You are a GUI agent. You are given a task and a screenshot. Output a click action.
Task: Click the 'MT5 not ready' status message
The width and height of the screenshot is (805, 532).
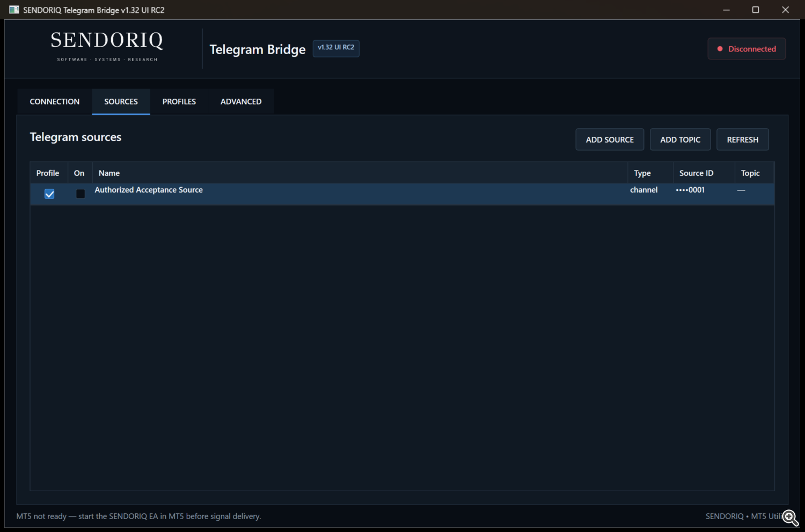click(138, 516)
